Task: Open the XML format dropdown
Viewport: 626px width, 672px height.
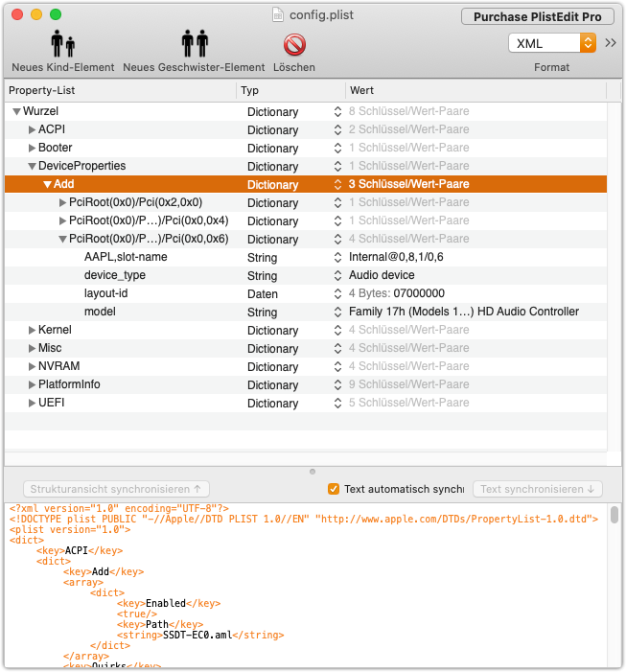Action: click(x=552, y=43)
